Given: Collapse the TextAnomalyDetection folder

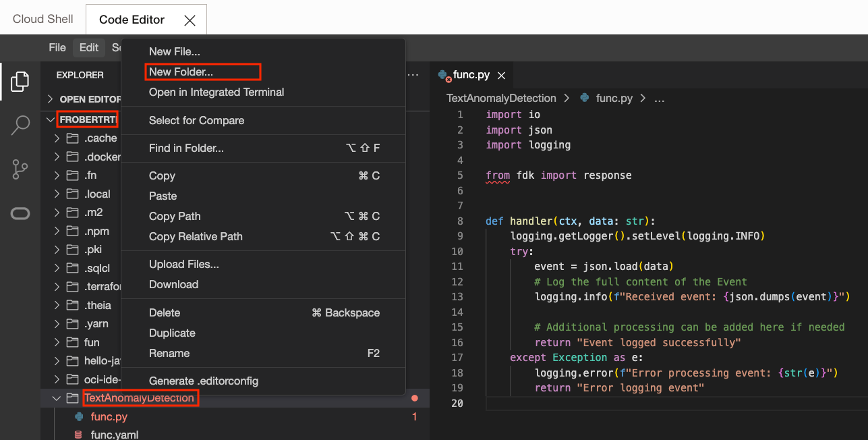Looking at the screenshot, I should [57, 398].
